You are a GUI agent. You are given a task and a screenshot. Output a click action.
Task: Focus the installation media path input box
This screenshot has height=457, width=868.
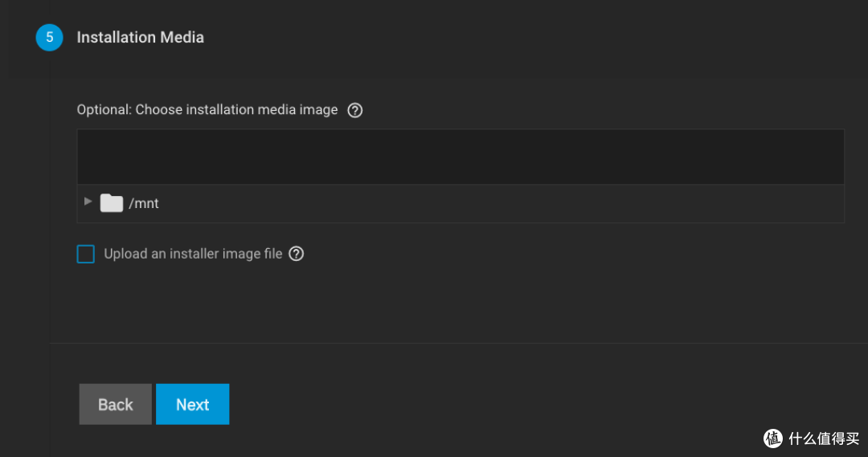(461, 157)
